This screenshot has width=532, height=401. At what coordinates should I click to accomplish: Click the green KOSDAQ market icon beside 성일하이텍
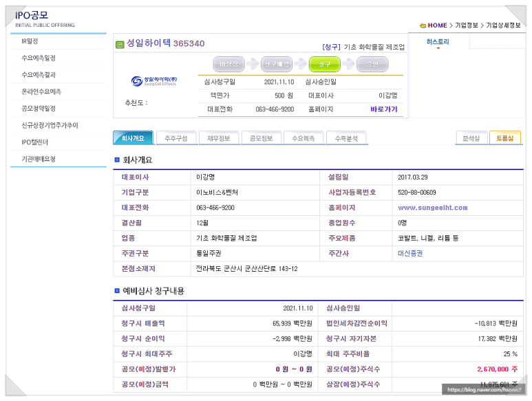(120, 45)
